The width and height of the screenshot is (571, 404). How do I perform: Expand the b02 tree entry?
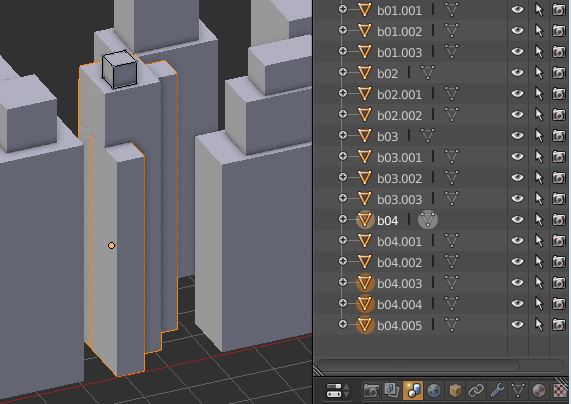pyautogui.click(x=343, y=72)
